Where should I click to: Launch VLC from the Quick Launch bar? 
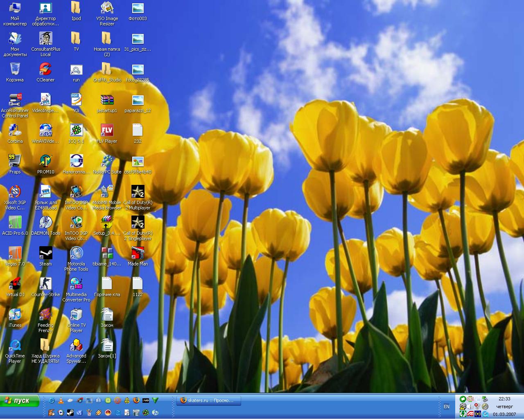tap(61, 400)
